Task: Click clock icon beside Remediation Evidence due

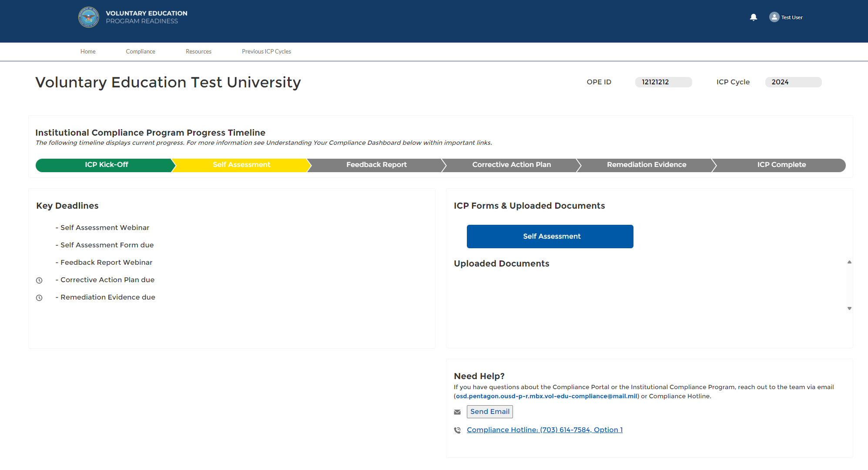Action: [39, 298]
